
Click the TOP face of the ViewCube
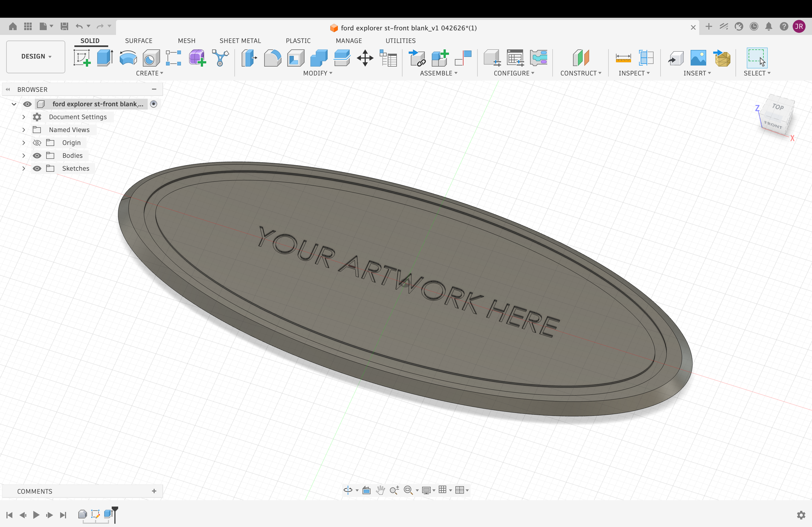[778, 107]
